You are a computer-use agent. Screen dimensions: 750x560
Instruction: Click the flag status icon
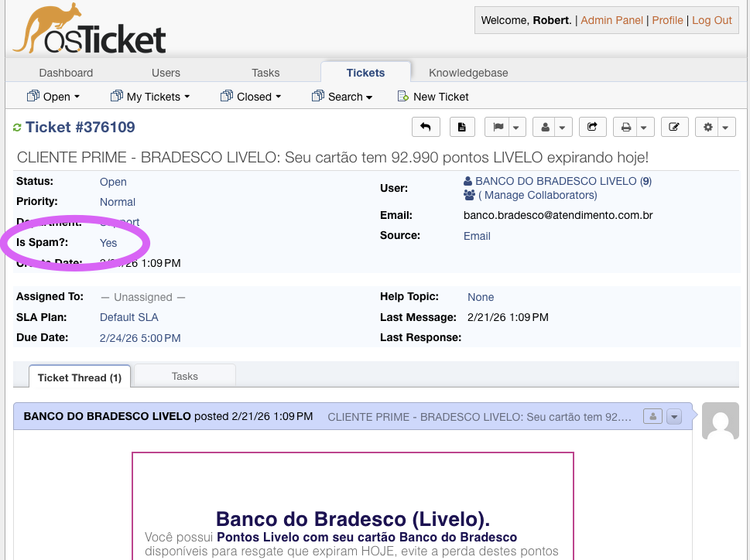[497, 127]
